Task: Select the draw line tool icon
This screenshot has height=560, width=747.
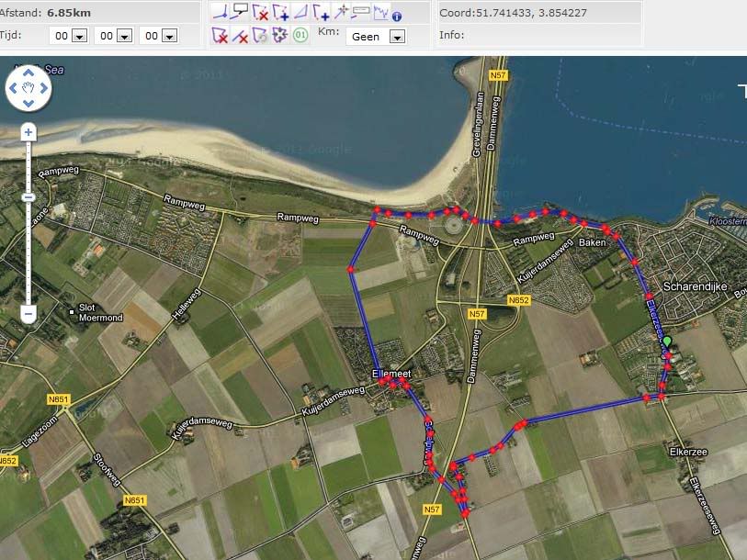Action: 220,12
